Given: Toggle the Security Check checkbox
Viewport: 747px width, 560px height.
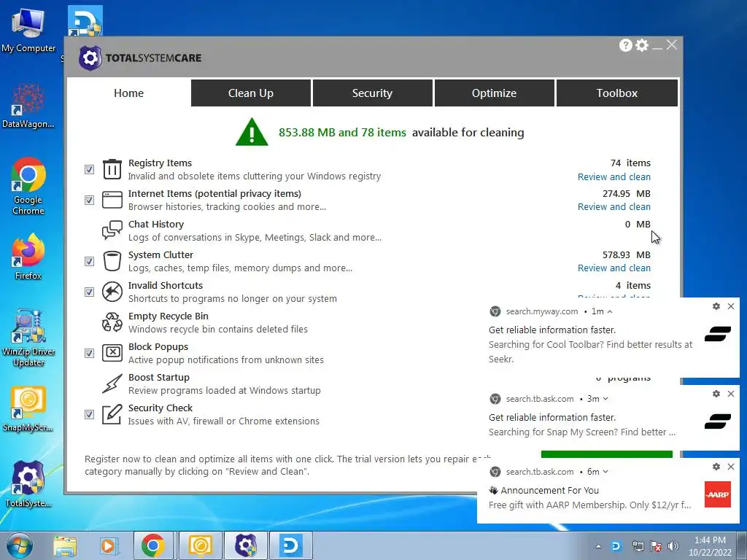Looking at the screenshot, I should (x=89, y=414).
